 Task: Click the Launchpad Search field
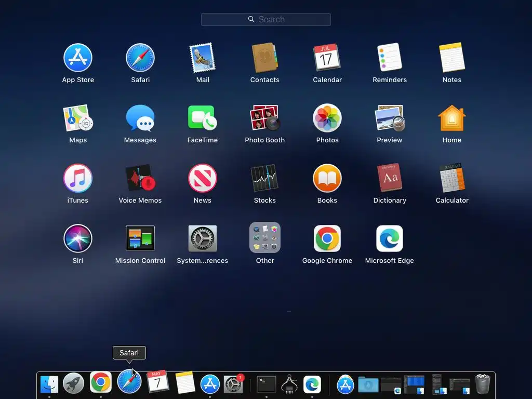tap(265, 19)
